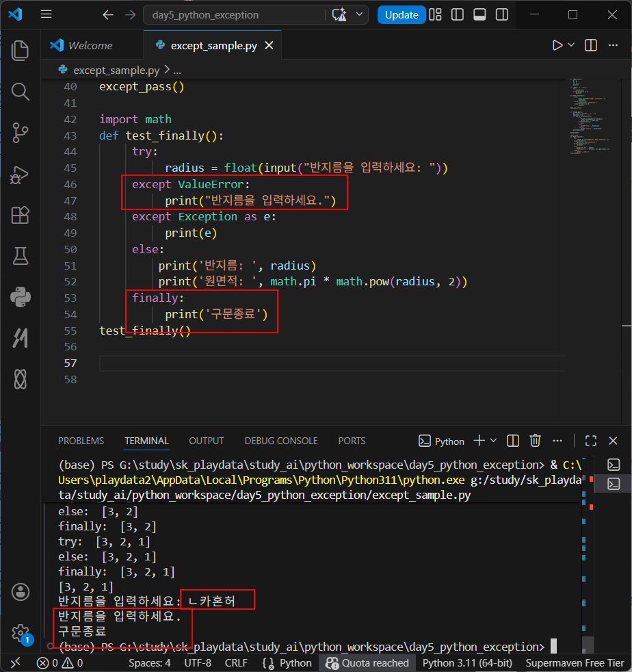This screenshot has height=672, width=632.
Task: Open the Run and Debug view
Action: [x=20, y=174]
